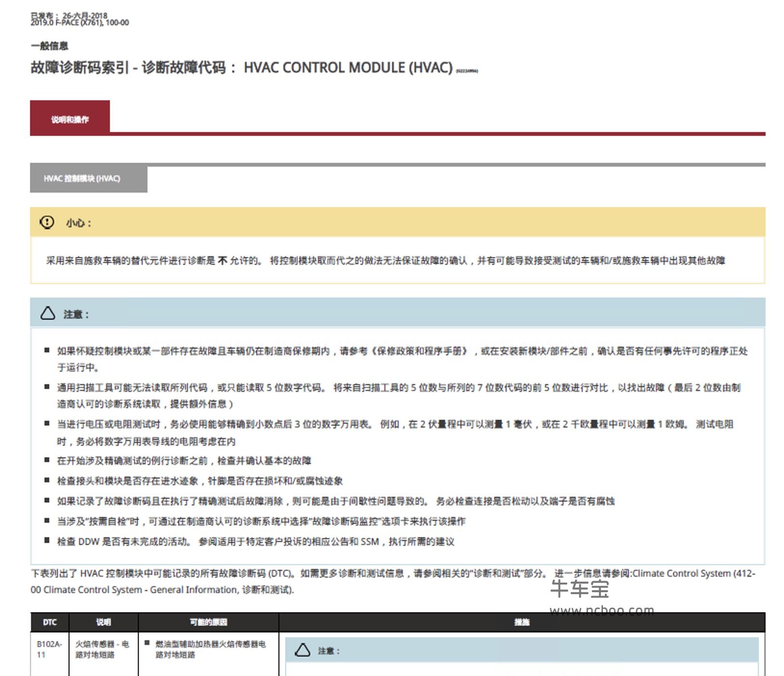Viewport: 784px width, 676px height.
Task: Click the page title 故障诊断码索引 heading
Action: [x=242, y=67]
